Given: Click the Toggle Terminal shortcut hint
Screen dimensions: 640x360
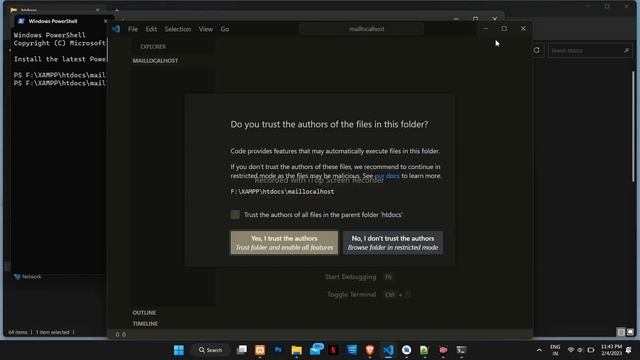Looking at the screenshot, I should 368,295.
